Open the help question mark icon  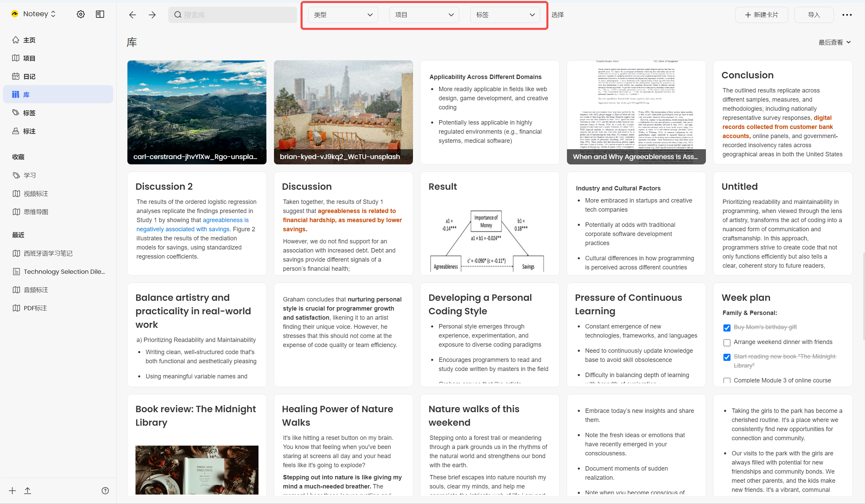[105, 490]
